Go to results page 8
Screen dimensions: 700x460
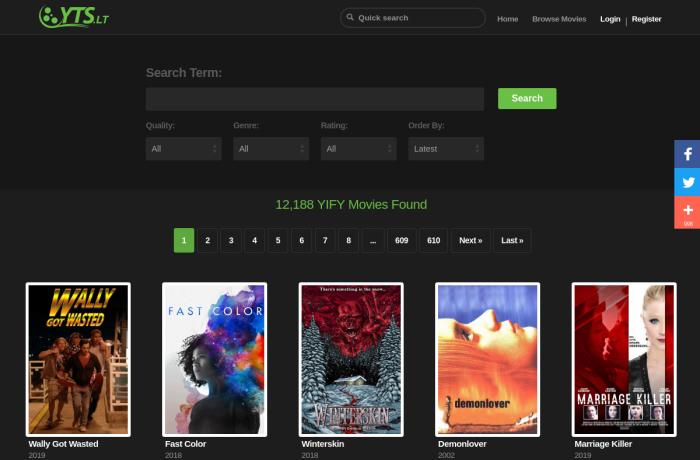[349, 240]
